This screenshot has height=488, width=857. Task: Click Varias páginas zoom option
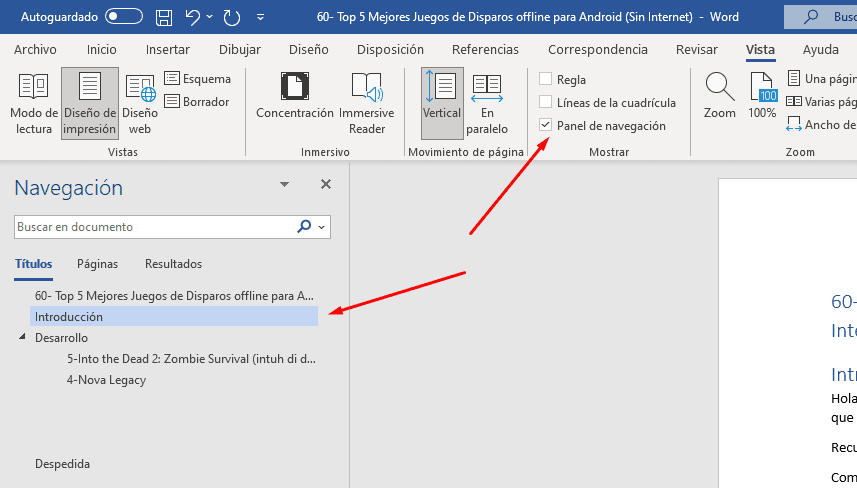click(821, 102)
